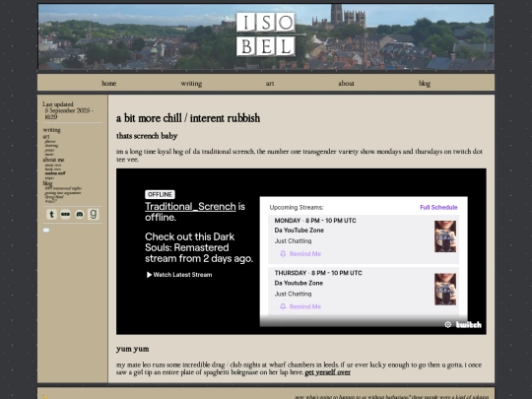This screenshot has height=399, width=532.
Task: Click the OFFLINE status badge
Action: 160,194
